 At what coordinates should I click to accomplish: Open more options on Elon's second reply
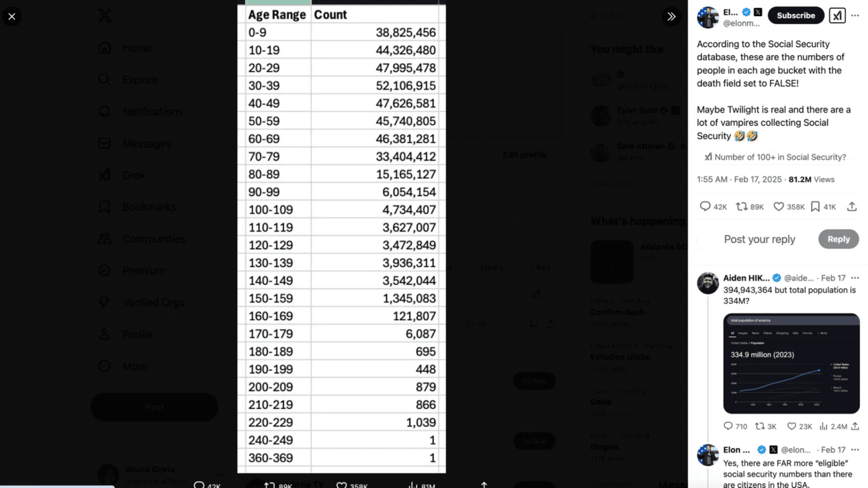[855, 450]
